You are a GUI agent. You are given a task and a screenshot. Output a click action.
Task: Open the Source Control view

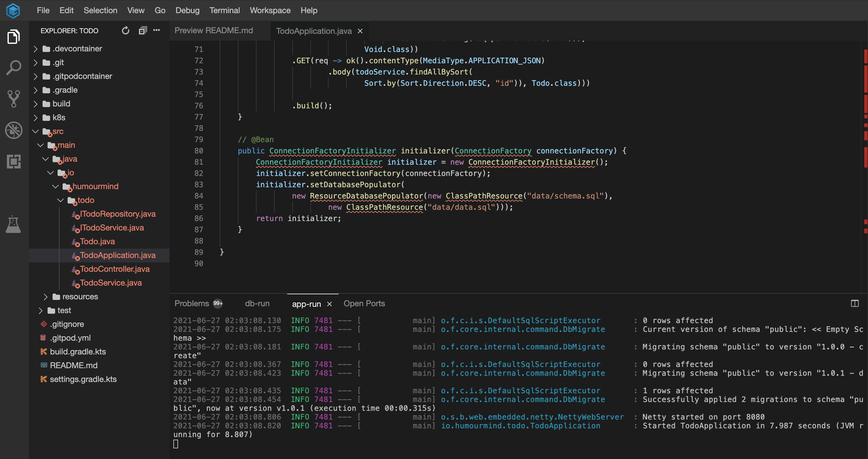click(x=13, y=99)
